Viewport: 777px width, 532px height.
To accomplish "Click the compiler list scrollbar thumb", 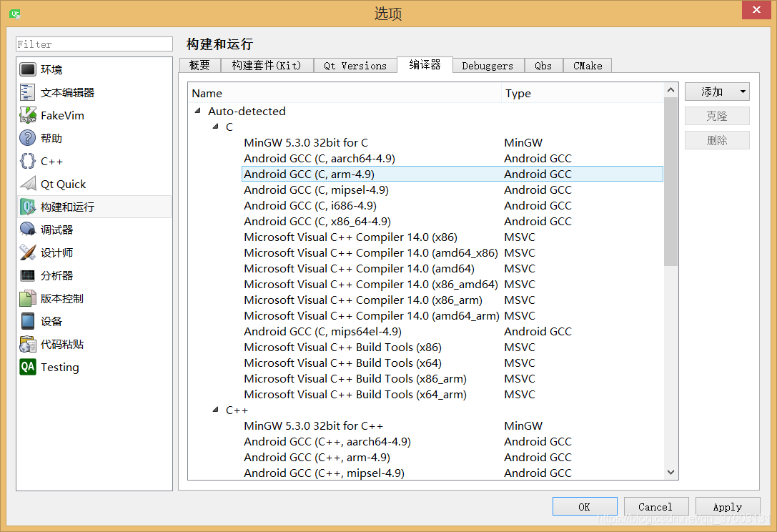I will [671, 182].
